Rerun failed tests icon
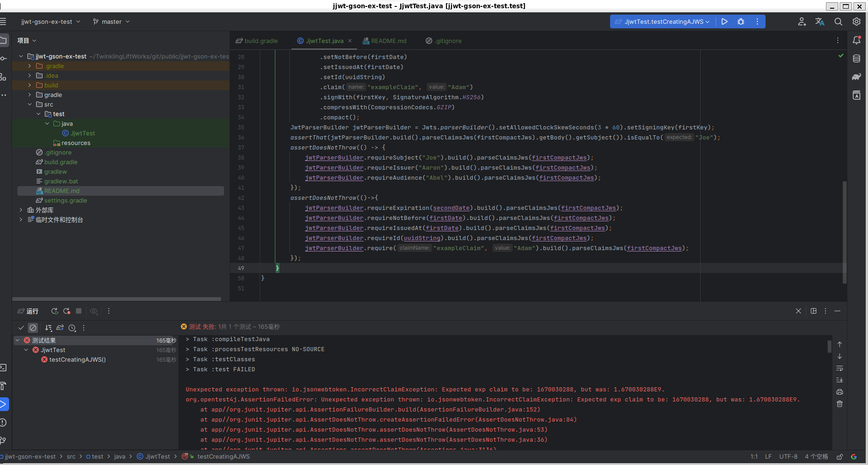The width and height of the screenshot is (868, 465). coord(67,311)
